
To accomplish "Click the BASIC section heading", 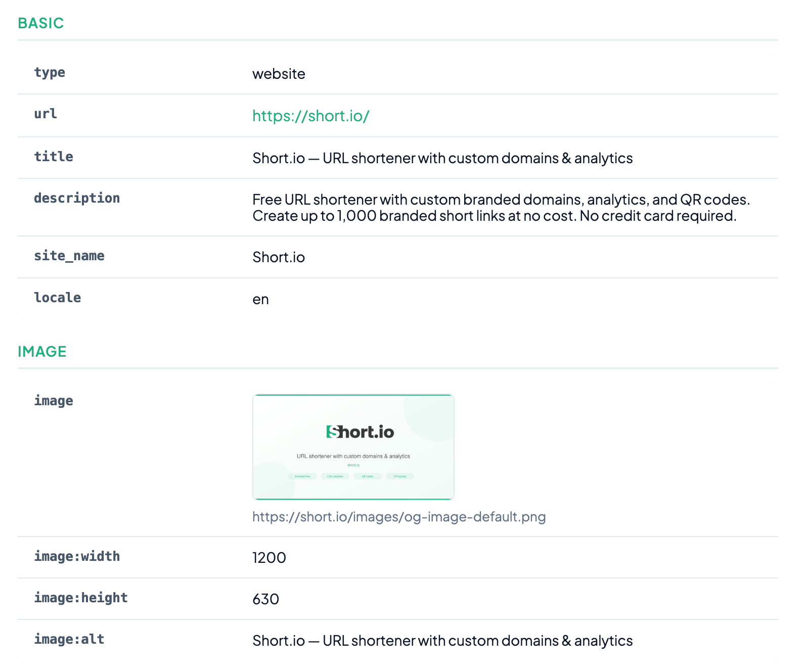I will click(x=41, y=23).
